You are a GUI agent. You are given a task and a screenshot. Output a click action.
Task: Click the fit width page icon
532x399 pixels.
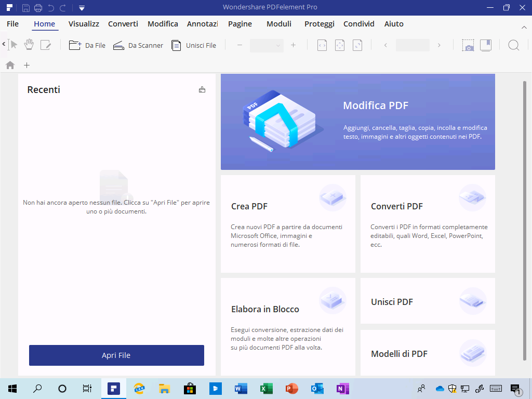pos(322,45)
